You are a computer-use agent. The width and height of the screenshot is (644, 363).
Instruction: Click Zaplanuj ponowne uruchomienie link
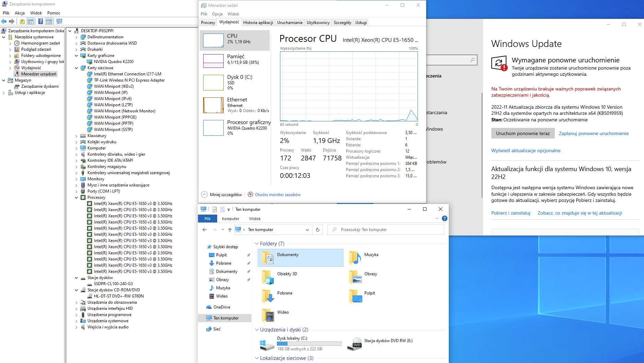pos(594,133)
